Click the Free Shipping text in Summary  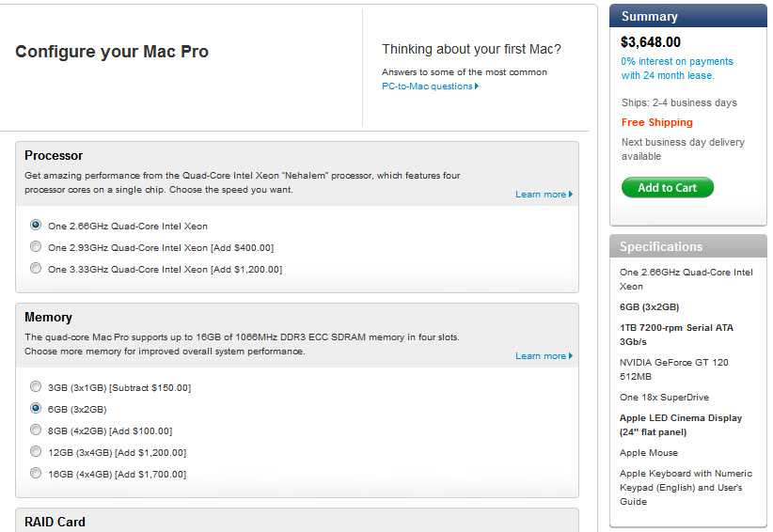click(x=656, y=122)
